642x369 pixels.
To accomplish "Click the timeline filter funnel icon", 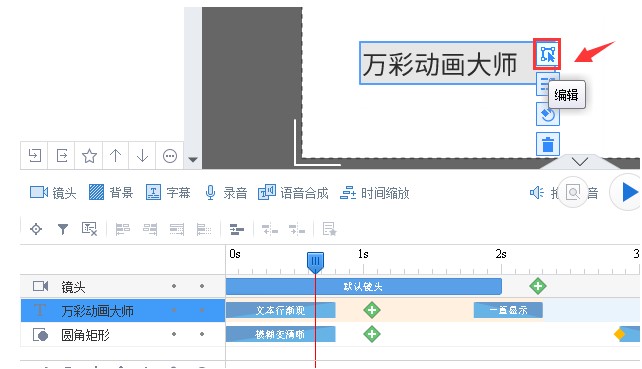I will (x=63, y=229).
